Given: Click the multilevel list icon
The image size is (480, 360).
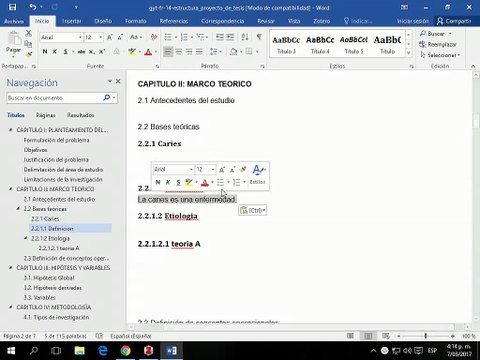Looking at the screenshot, I should 200,37.
